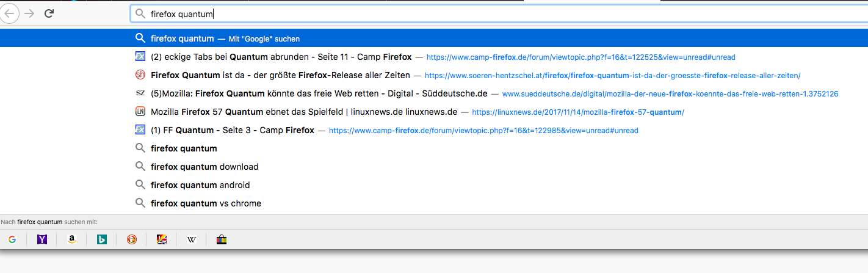This screenshot has height=273, width=868.
Task: Search with the Bing engine icon
Action: (102, 239)
